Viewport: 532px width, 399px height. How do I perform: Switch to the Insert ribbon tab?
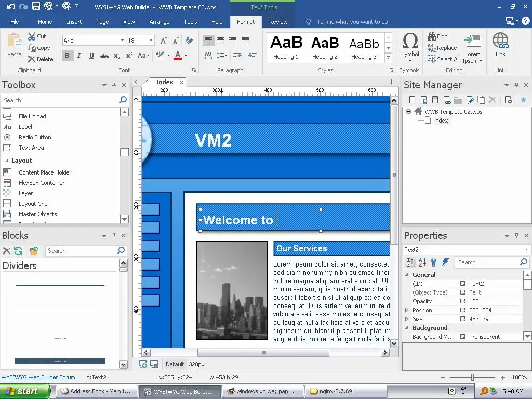74,22
